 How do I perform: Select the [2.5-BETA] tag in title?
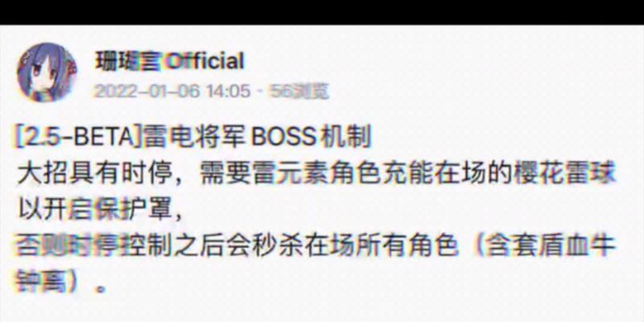pos(78,138)
